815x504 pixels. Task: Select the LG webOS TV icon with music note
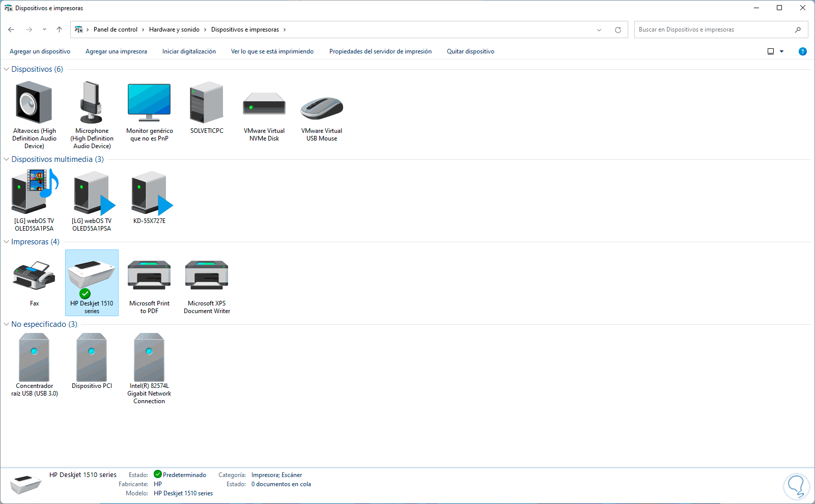pyautogui.click(x=34, y=191)
